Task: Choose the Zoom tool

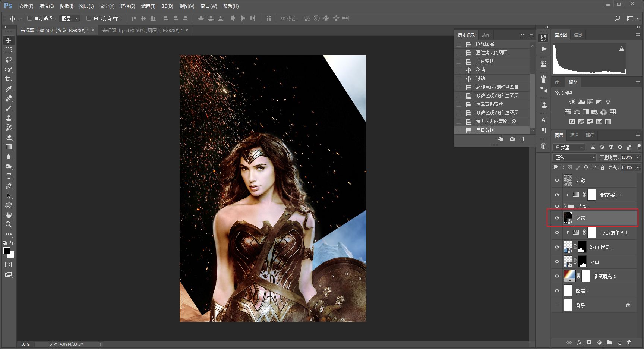Action: (x=9, y=224)
